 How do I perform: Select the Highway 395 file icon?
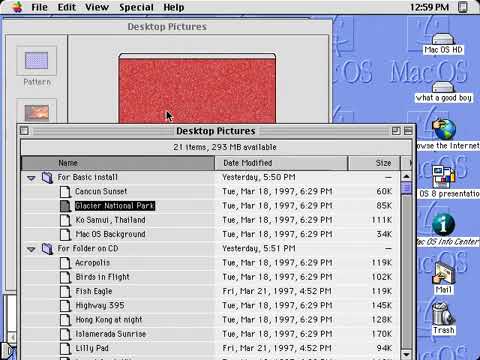(65, 306)
